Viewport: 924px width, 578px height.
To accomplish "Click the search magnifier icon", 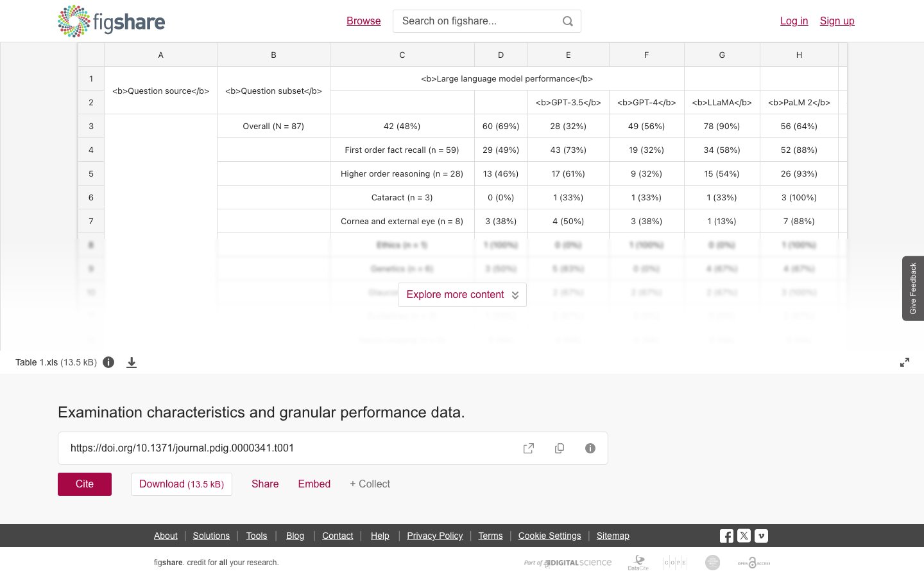I will click(x=568, y=21).
